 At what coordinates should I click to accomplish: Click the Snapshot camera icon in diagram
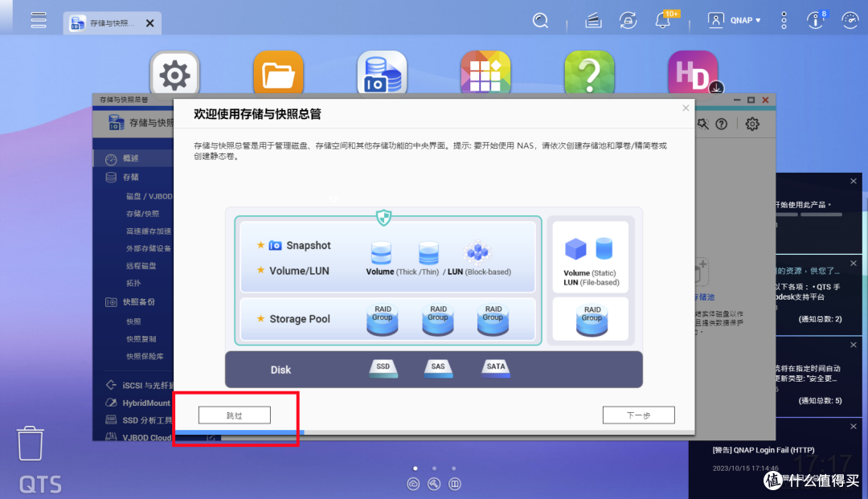pos(275,245)
